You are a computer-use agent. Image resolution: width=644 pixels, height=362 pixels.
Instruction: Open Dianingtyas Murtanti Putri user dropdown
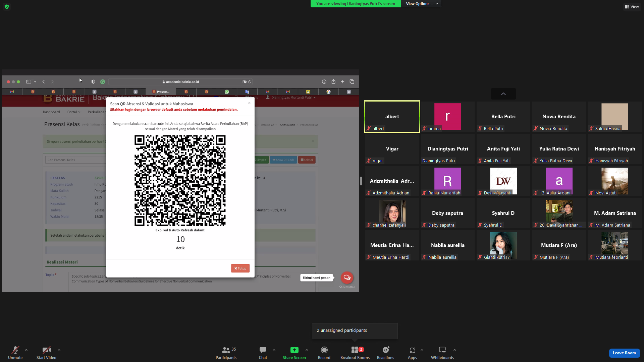291,98
